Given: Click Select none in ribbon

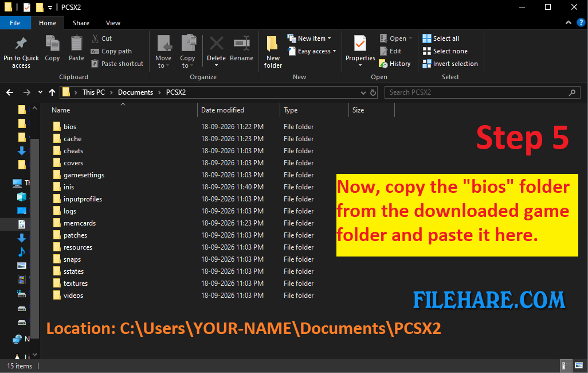Looking at the screenshot, I should (x=445, y=51).
